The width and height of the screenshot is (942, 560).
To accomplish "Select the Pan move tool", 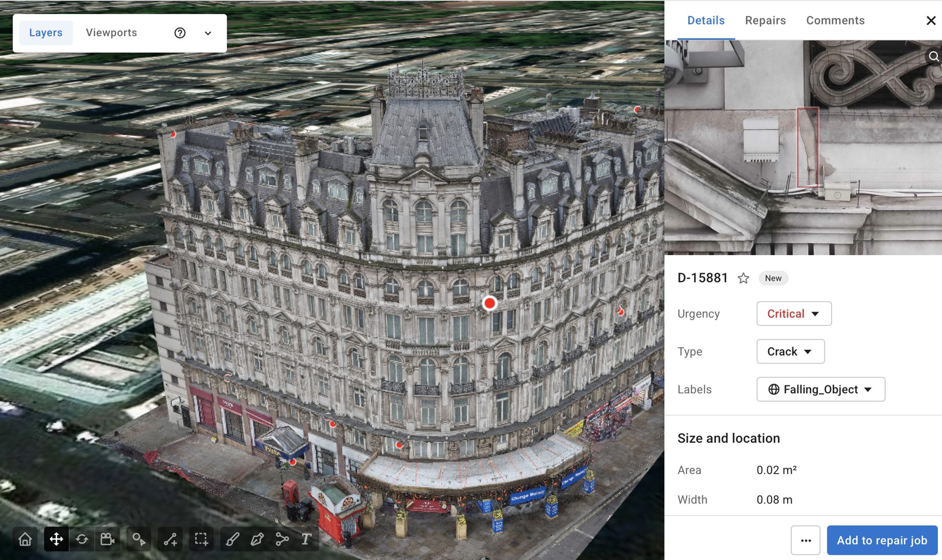I will coord(56,539).
